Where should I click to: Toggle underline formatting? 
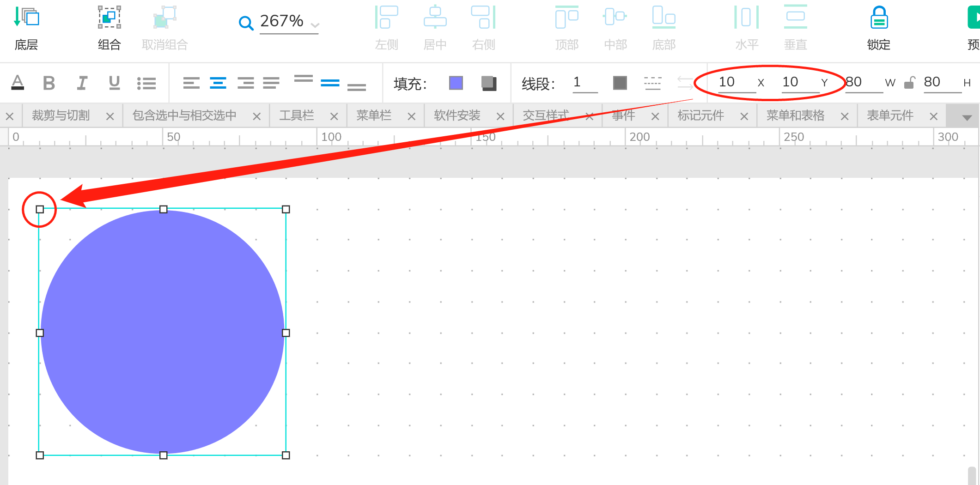[x=114, y=83]
